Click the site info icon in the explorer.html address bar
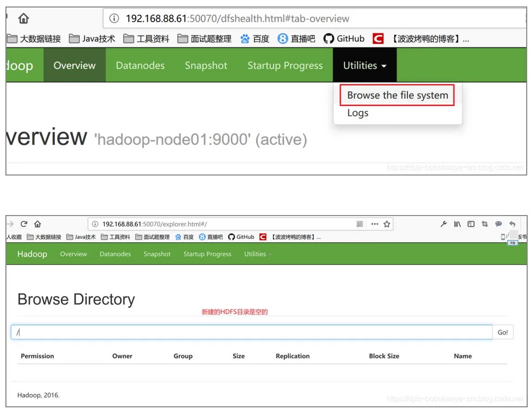The width and height of the screenshot is (532, 416). point(95,224)
